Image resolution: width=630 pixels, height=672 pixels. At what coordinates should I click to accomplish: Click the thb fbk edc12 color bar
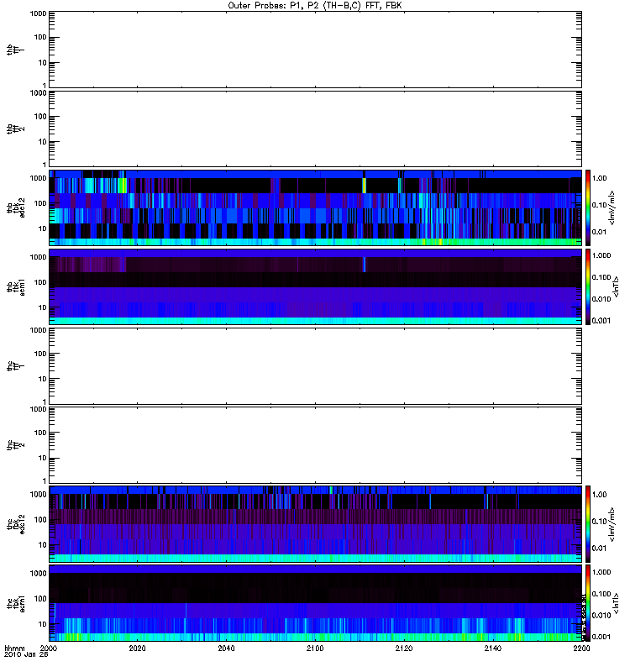click(x=588, y=207)
